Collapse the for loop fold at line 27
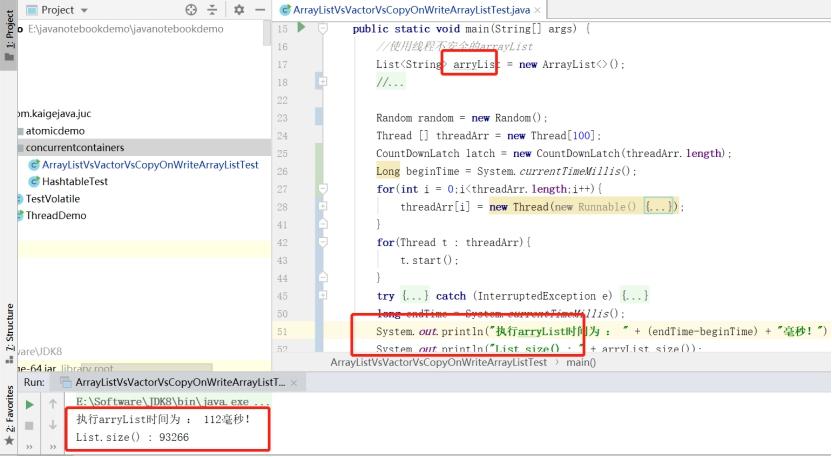The height and width of the screenshot is (457, 832). pos(323,189)
